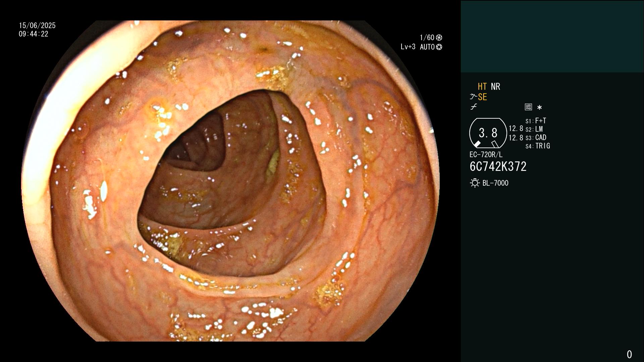Screen dimensions: 644x362
Task: Click the S3: CAD switch assignment
Action: 536,137
